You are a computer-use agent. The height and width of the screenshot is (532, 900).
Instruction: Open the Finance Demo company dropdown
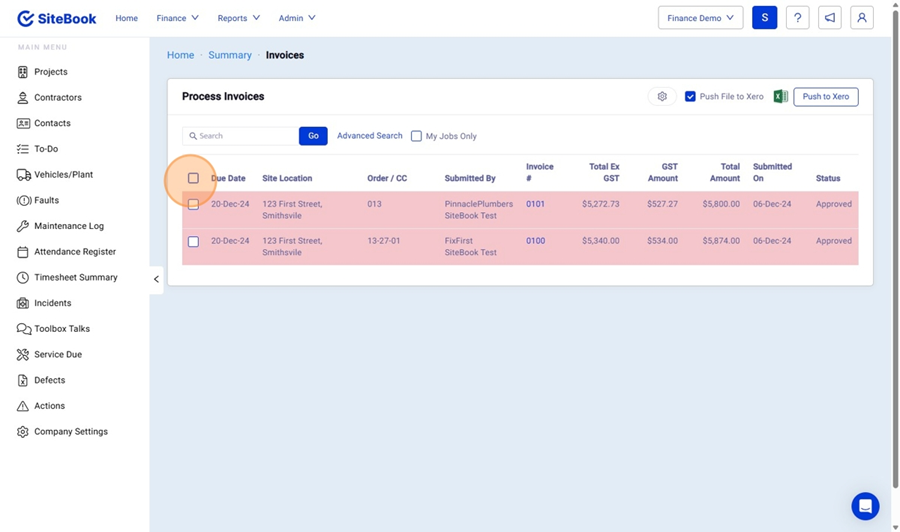pos(700,18)
